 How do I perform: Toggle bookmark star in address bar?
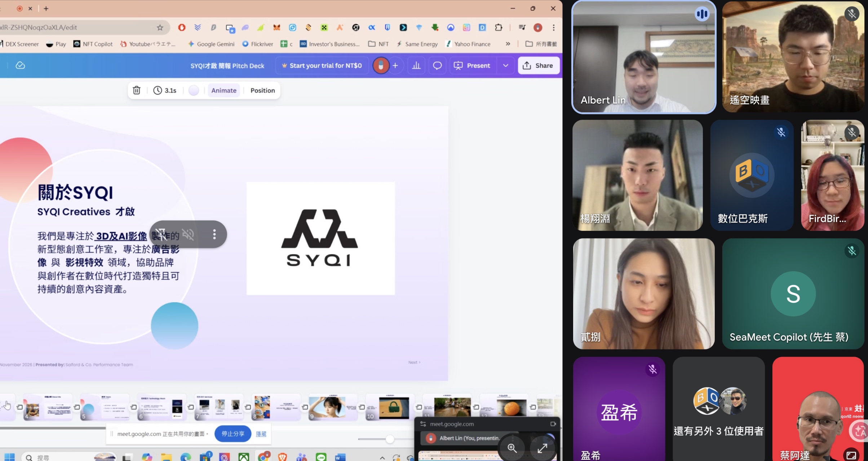click(160, 27)
